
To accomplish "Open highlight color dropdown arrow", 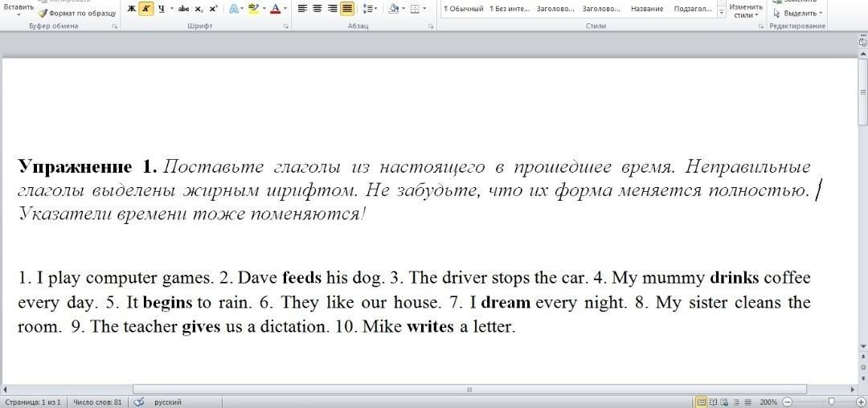I will click(264, 8).
